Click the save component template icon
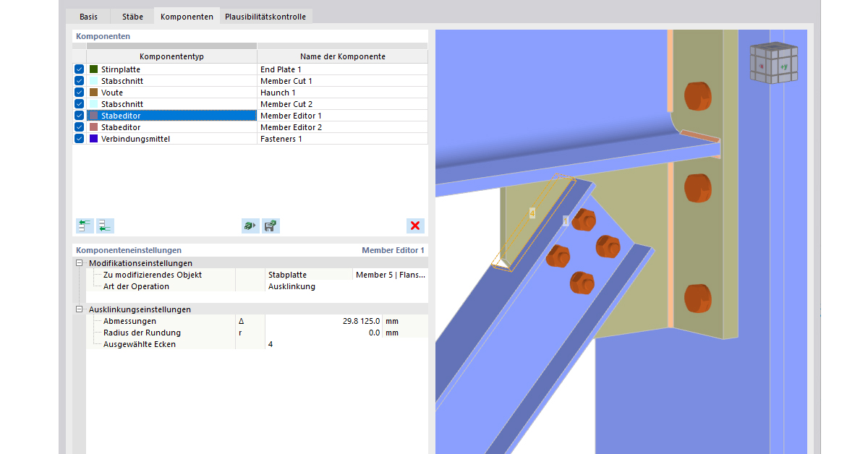The width and height of the screenshot is (868, 454). click(x=271, y=226)
